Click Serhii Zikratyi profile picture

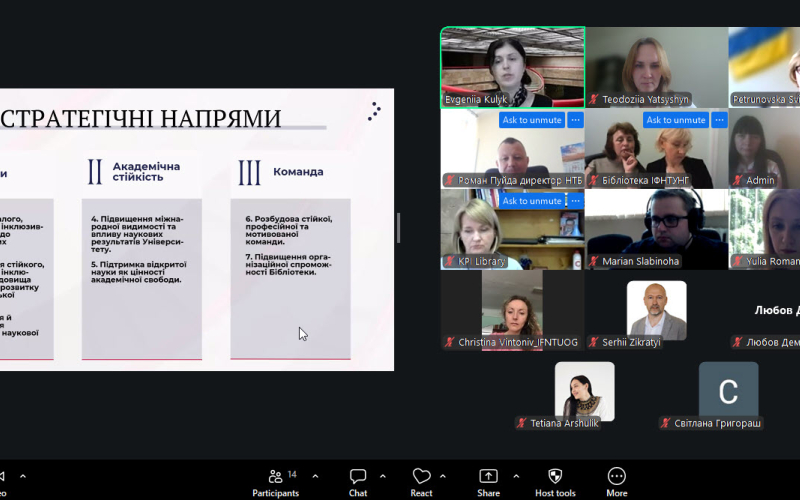click(x=657, y=310)
